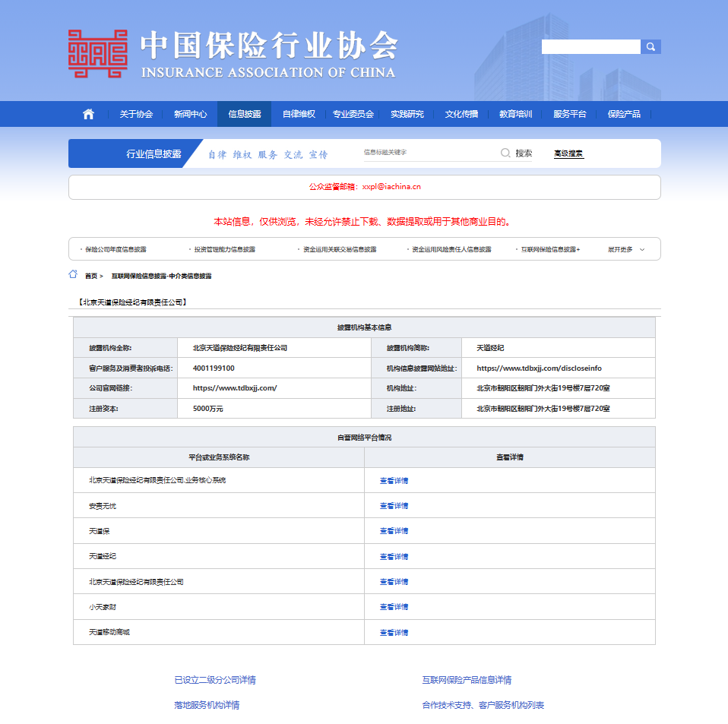View details for 天道保 row

394,531
